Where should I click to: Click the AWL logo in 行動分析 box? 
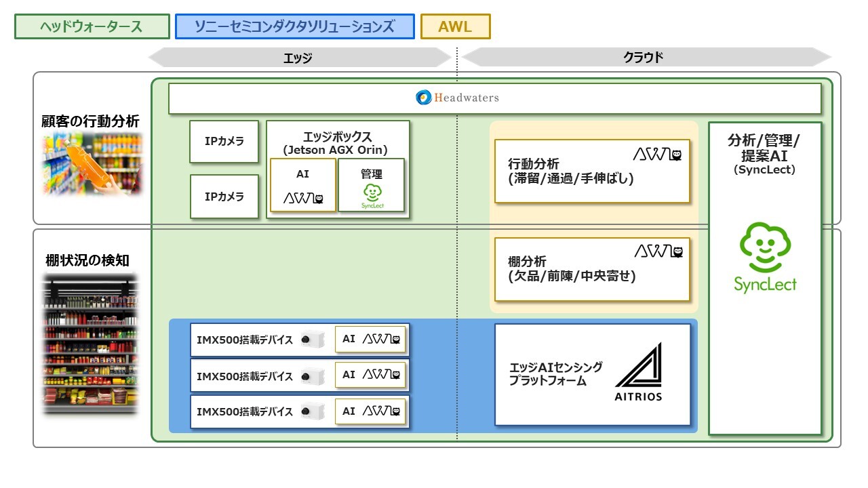(657, 154)
